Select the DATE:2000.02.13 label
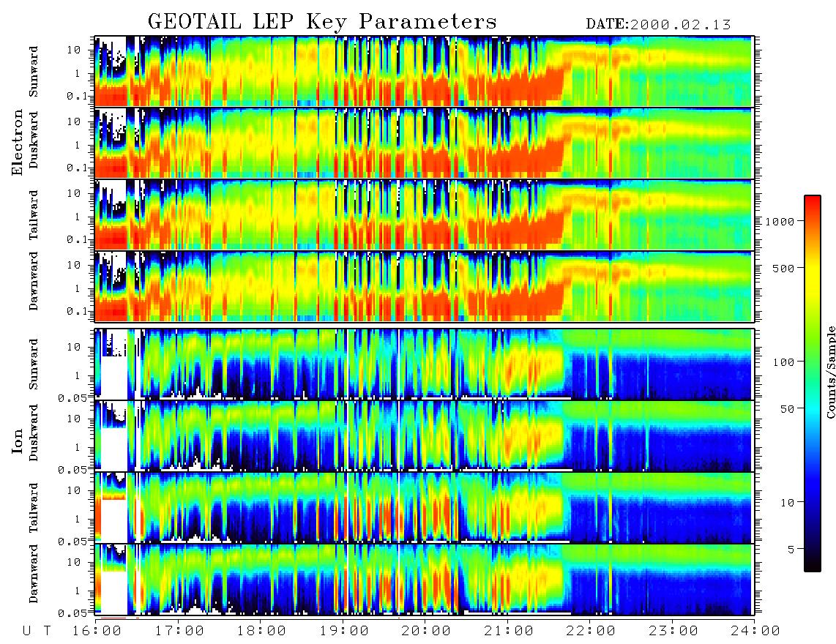 pyautogui.click(x=658, y=24)
